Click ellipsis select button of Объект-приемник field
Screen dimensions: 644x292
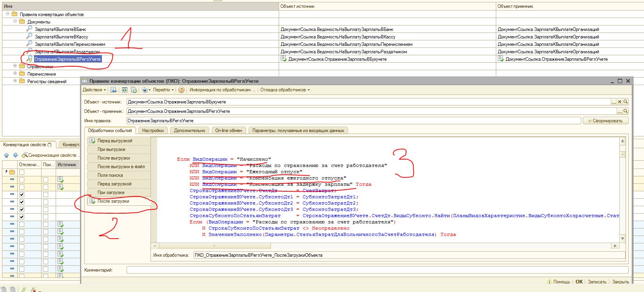point(620,111)
